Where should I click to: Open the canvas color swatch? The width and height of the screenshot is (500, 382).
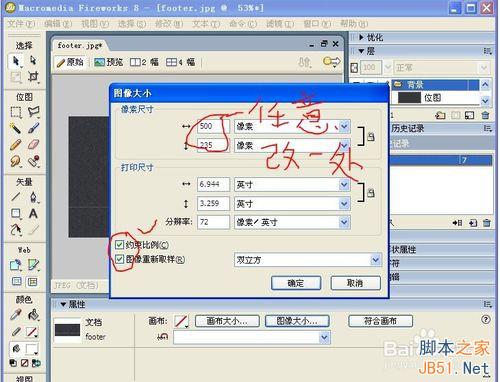(x=181, y=322)
